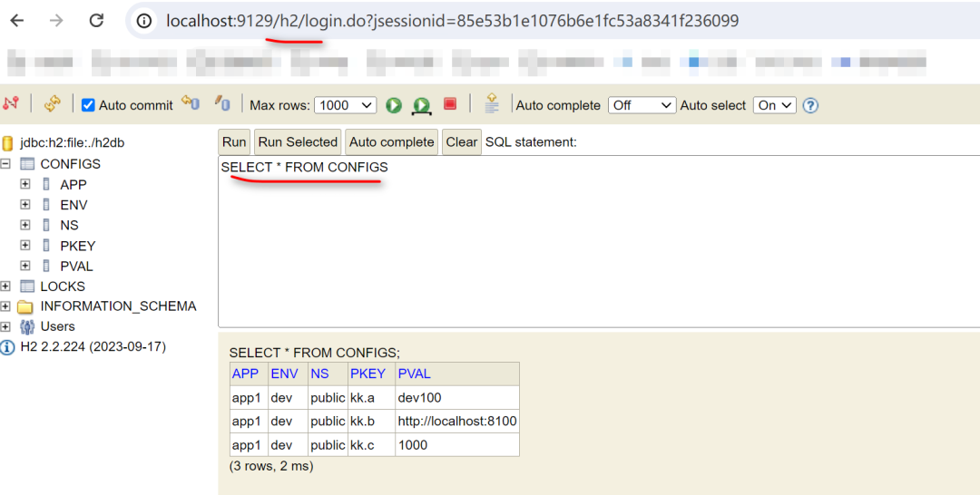Image resolution: width=980 pixels, height=495 pixels.
Task: Click inside the SQL statement text area
Action: pyautogui.click(x=599, y=241)
